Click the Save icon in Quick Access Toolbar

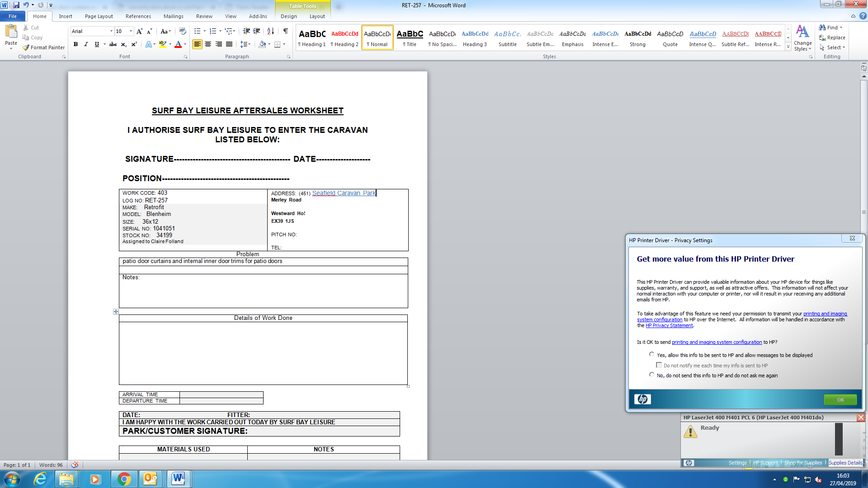(16, 5)
